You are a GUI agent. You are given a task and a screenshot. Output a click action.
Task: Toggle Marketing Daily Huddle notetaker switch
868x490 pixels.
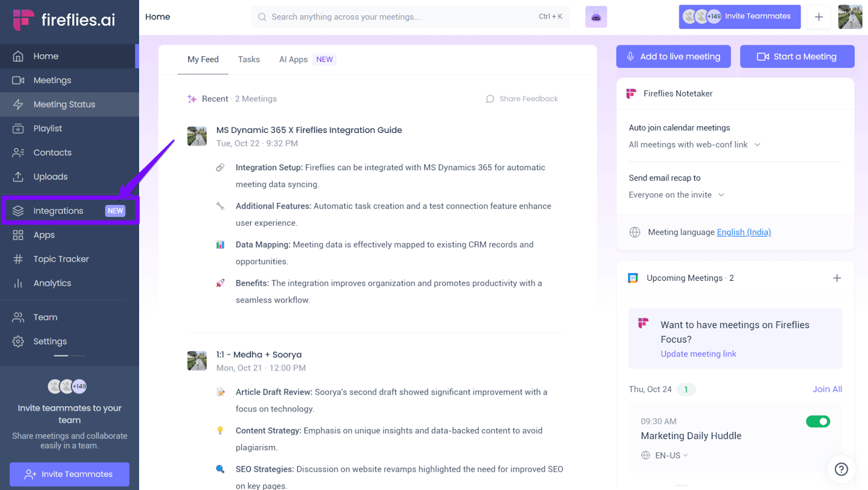(818, 421)
